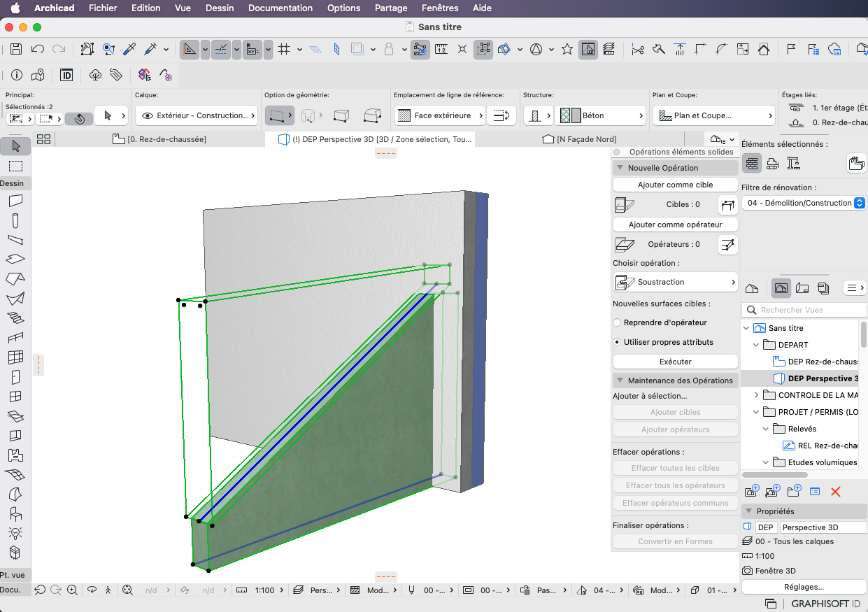This screenshot has width=868, height=612.
Task: Select the Door tool in the toolbox
Action: click(x=15, y=377)
